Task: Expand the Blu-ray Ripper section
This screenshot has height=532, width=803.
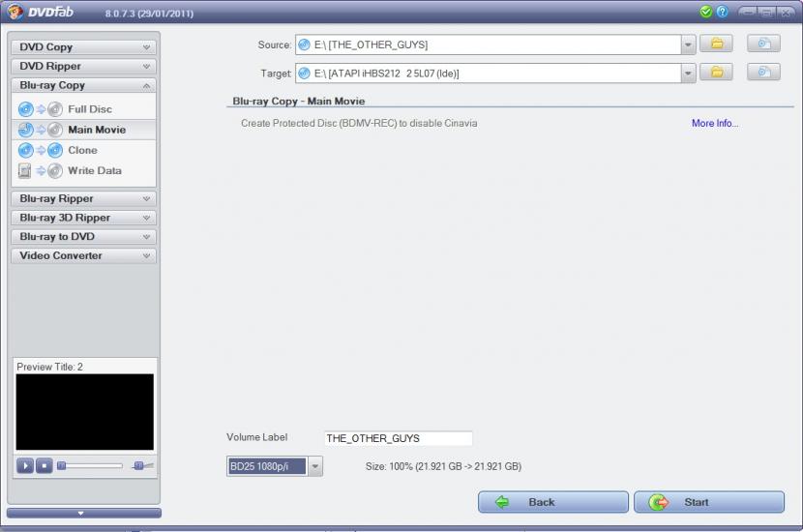Action: point(83,198)
